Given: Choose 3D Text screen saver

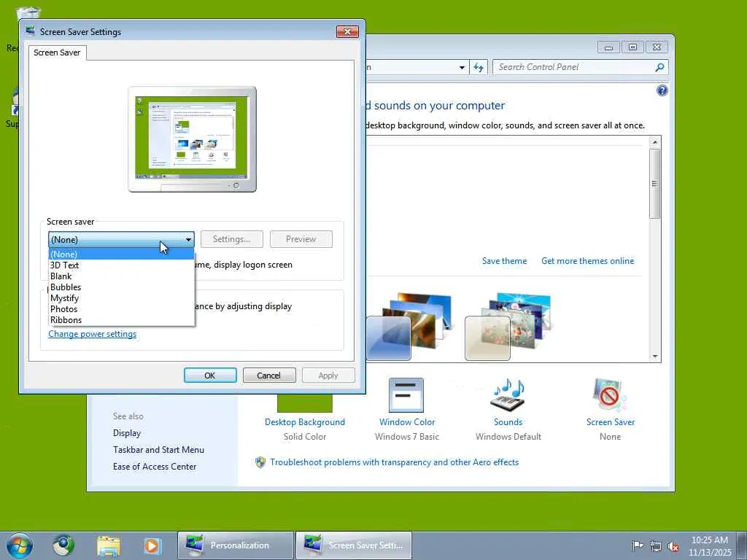Looking at the screenshot, I should (x=122, y=265).
